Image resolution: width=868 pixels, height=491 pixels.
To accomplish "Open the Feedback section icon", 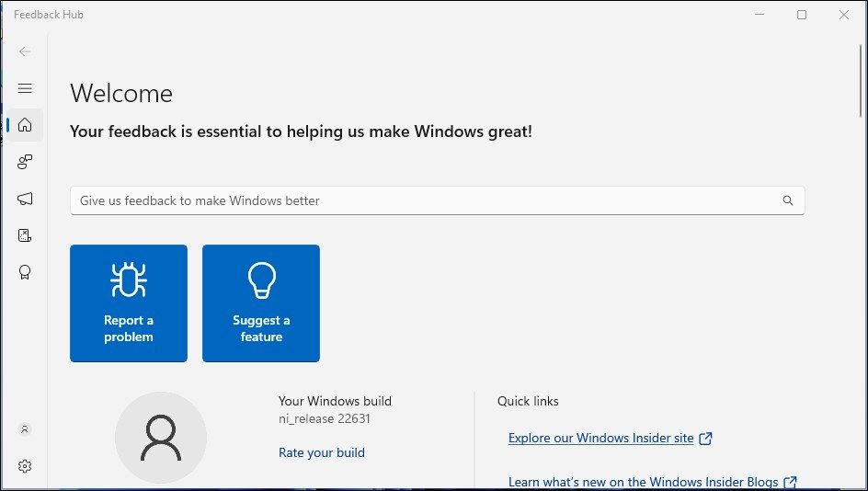I will tap(25, 162).
